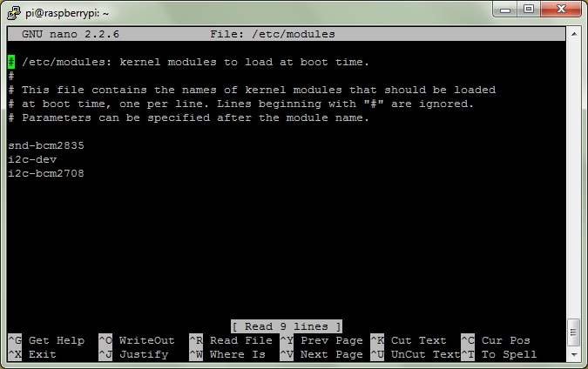Click the ^G Get Help shortcut
The image size is (588, 369).
(x=46, y=340)
